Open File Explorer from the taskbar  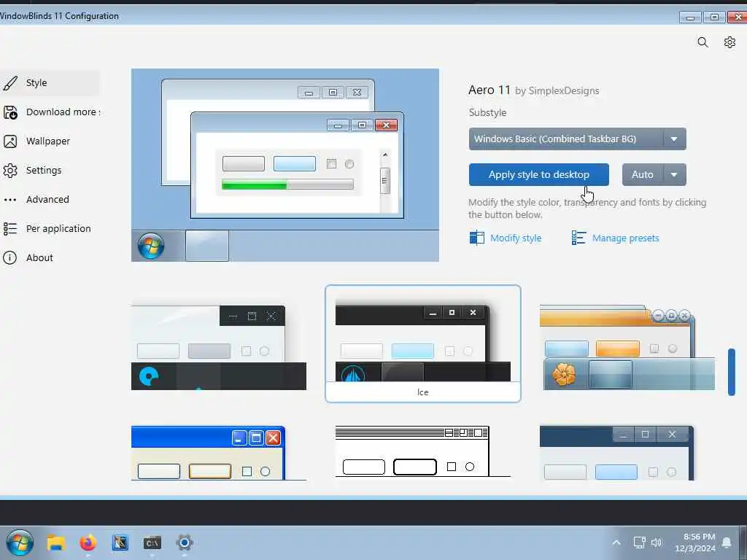[x=55, y=542]
